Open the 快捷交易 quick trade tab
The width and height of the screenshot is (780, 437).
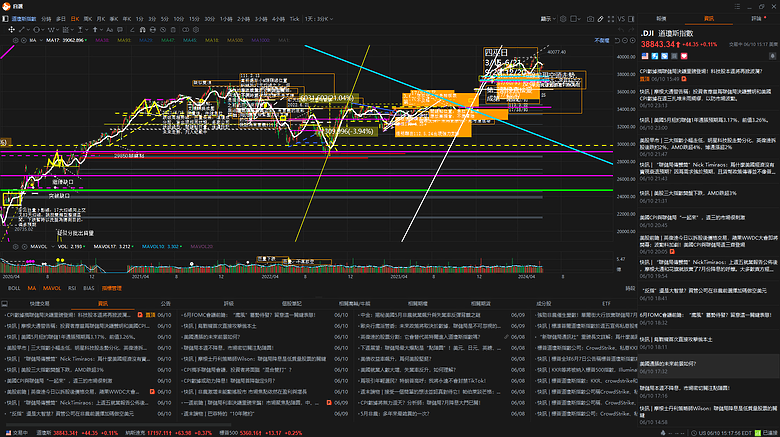(39, 303)
